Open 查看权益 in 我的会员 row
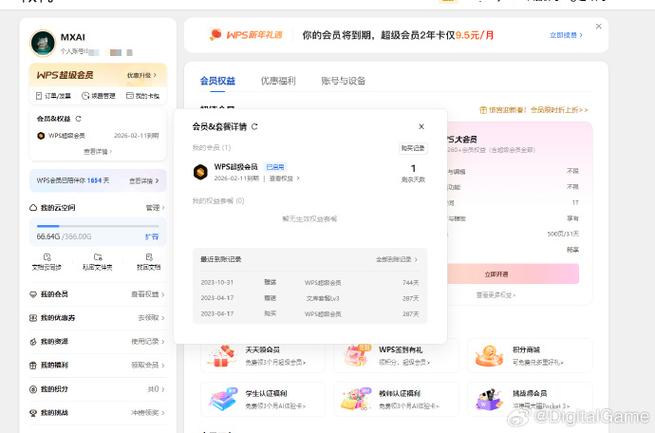Image resolution: width=655 pixels, height=433 pixels. click(x=147, y=294)
